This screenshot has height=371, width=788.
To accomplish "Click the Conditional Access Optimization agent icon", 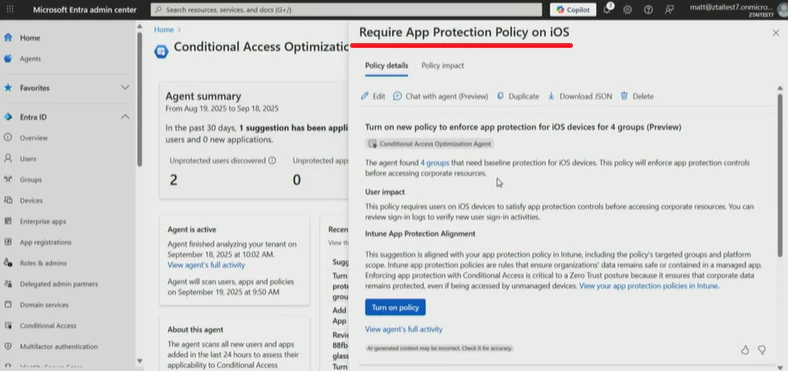I will click(x=161, y=51).
